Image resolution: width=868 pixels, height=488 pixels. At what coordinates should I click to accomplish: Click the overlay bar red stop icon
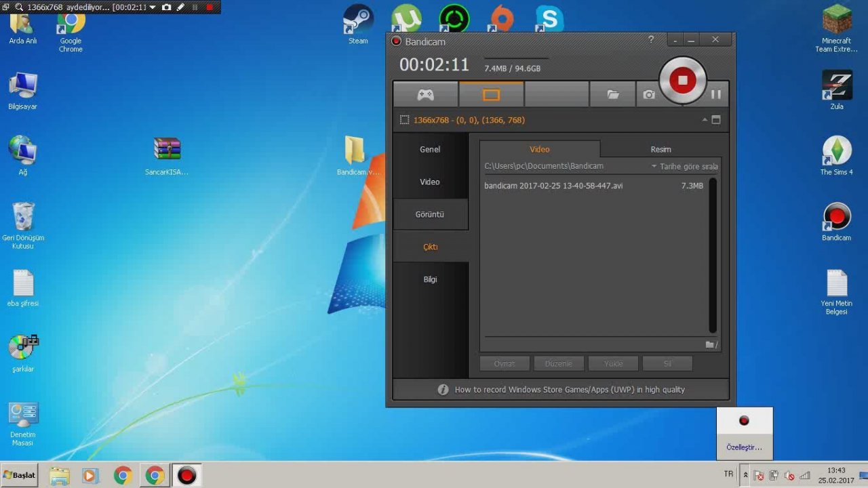[x=210, y=7]
